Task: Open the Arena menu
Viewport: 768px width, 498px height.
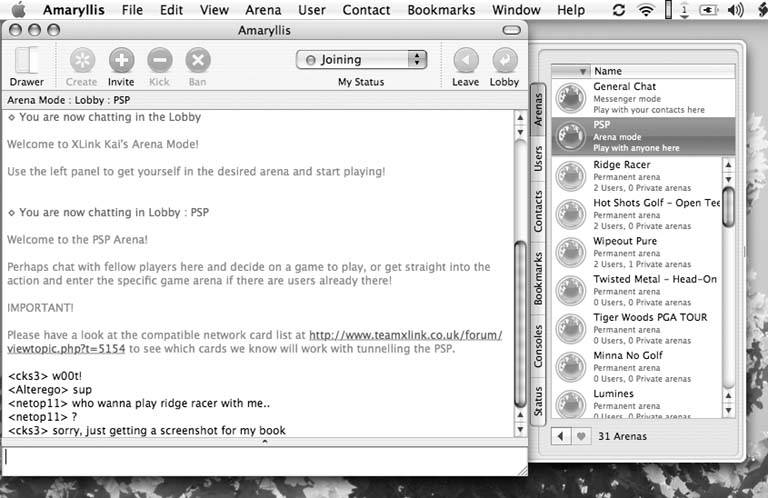Action: (x=263, y=10)
